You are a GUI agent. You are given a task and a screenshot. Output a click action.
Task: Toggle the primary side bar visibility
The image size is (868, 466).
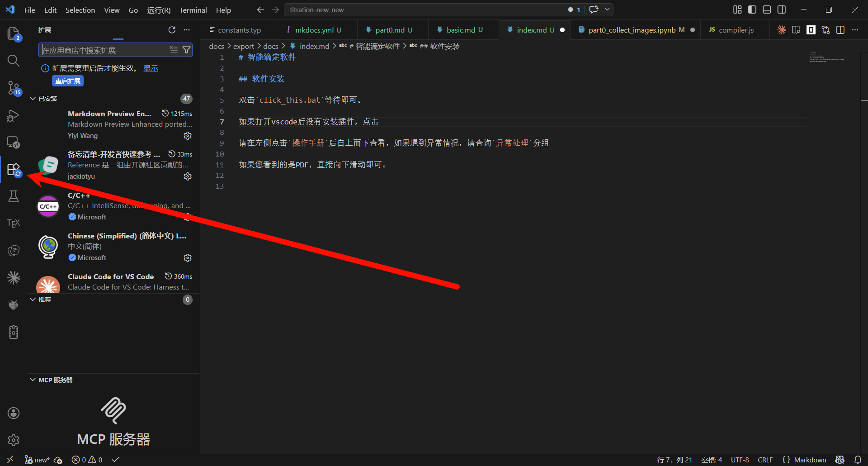[752, 10]
